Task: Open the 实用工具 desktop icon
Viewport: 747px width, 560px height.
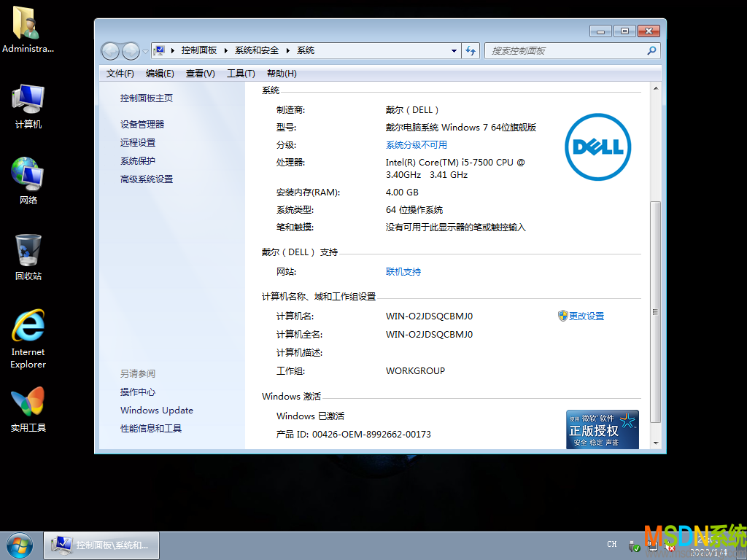Action: 28,409
